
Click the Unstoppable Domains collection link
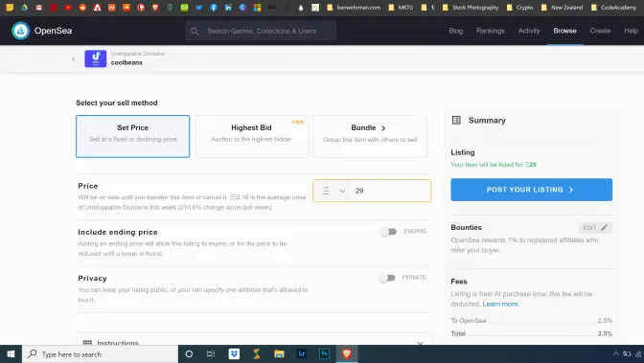pyautogui.click(x=138, y=54)
